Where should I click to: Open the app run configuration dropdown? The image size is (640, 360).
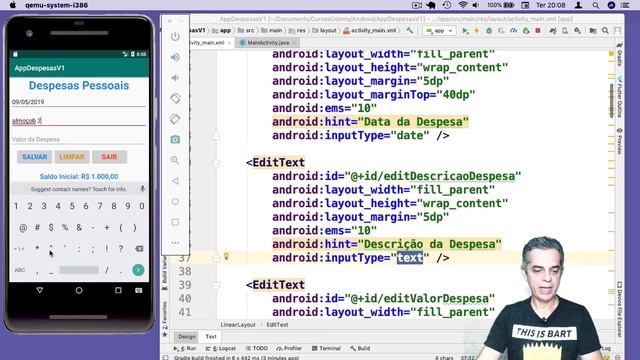[439, 31]
